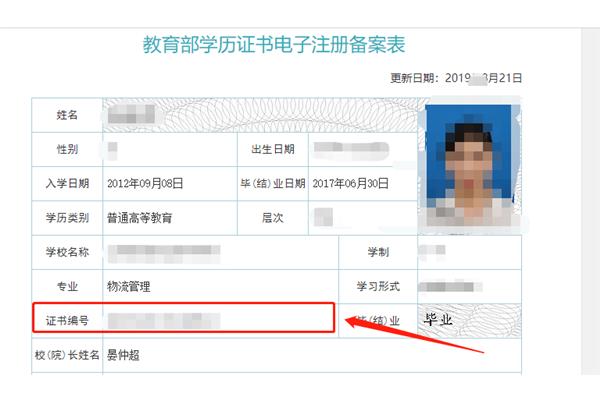Click the 出生日期 label cell

[x=273, y=149]
